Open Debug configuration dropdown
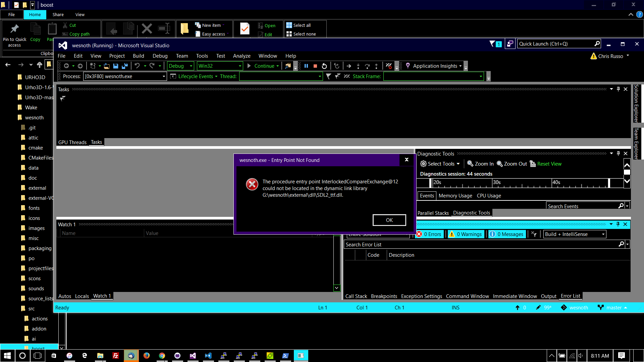This screenshot has height=362, width=644. 180,66
